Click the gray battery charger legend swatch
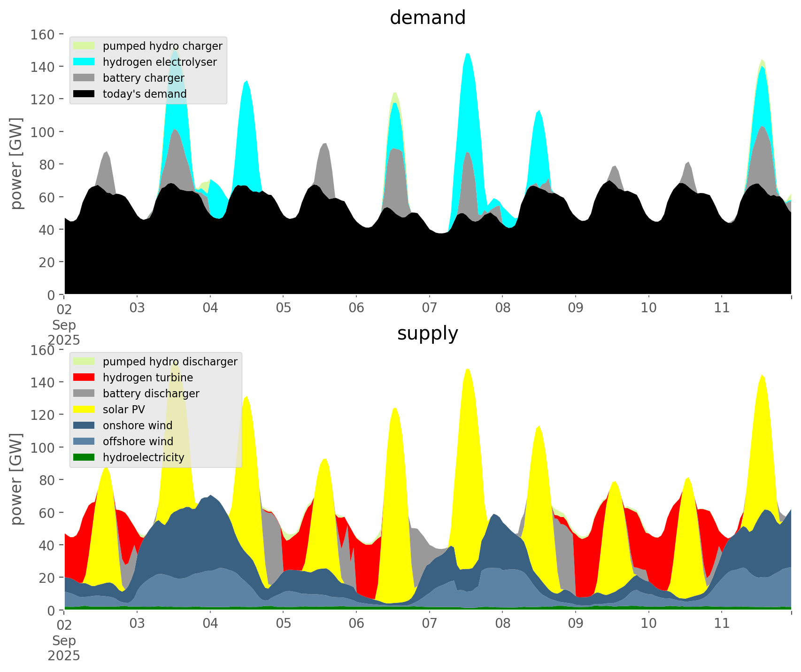This screenshot has height=672, width=801. 84,78
